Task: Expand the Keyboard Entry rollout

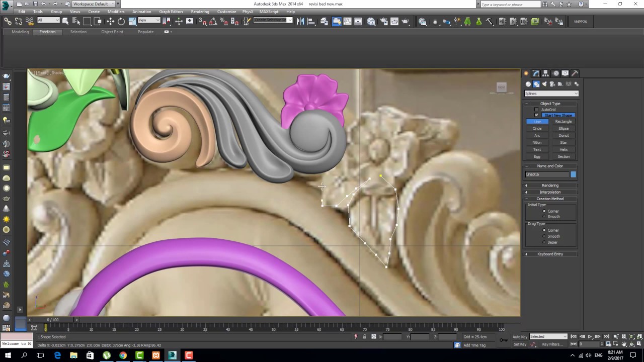Action: (x=550, y=254)
